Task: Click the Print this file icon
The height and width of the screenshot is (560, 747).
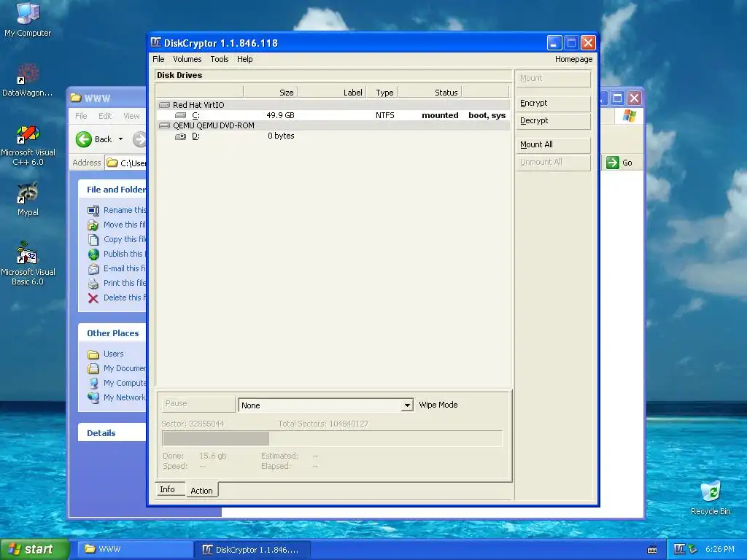Action: pos(93,284)
